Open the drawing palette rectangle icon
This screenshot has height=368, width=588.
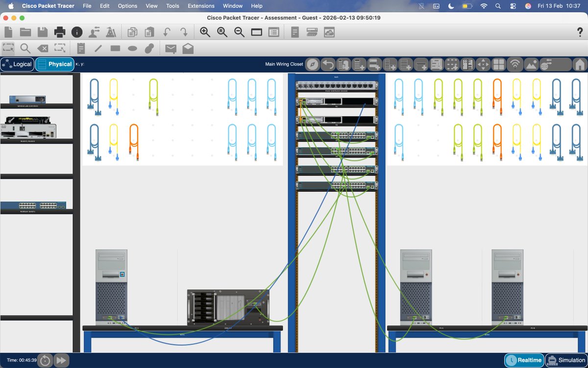pyautogui.click(x=257, y=32)
